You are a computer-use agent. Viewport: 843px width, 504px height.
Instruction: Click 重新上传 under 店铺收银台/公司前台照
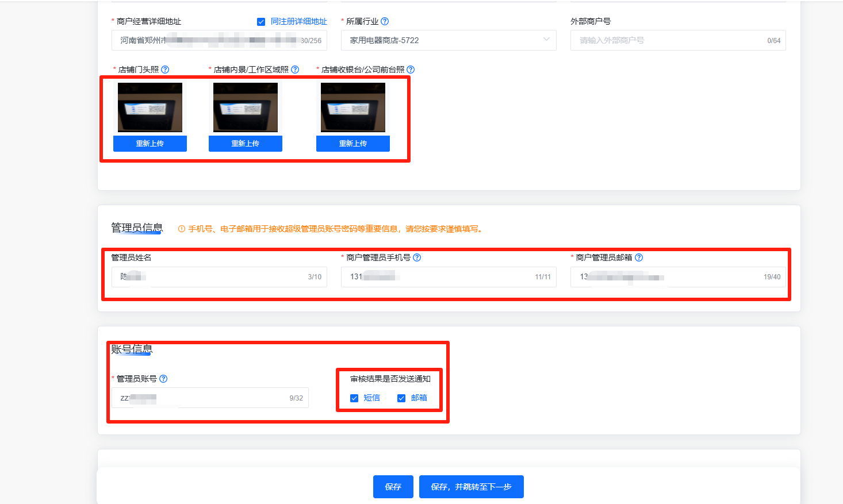(353, 144)
